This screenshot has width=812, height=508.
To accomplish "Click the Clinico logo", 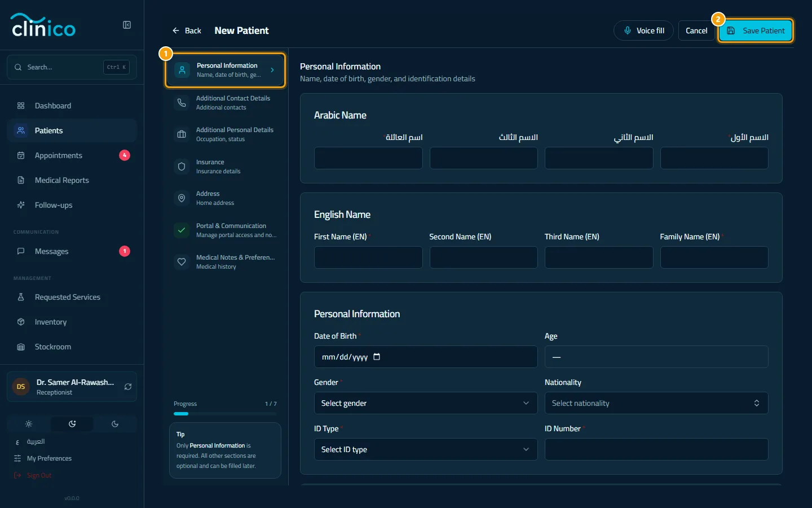I will [x=43, y=25].
